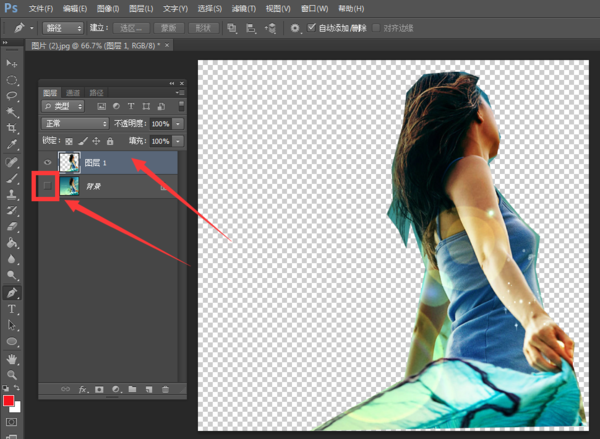Image resolution: width=600 pixels, height=439 pixels.
Task: Hide layer 图层 1 with eye icon
Action: (47, 162)
